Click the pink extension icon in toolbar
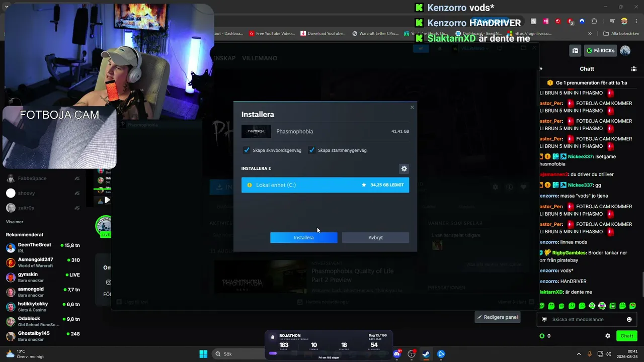The width and height of the screenshot is (644, 362). (x=546, y=21)
